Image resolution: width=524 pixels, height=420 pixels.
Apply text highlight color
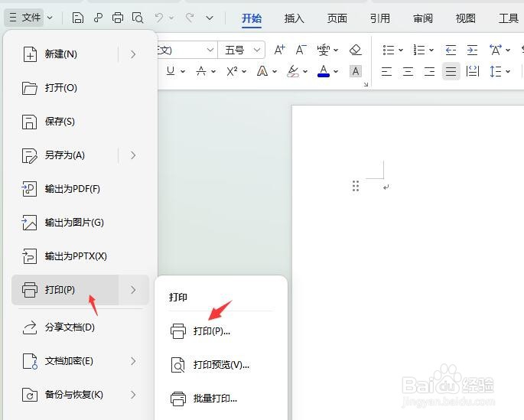(x=293, y=71)
